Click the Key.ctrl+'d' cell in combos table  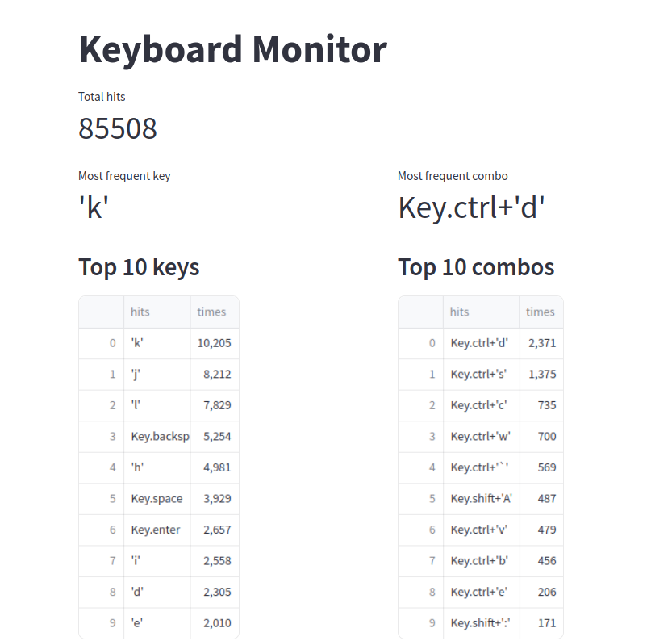click(x=482, y=343)
